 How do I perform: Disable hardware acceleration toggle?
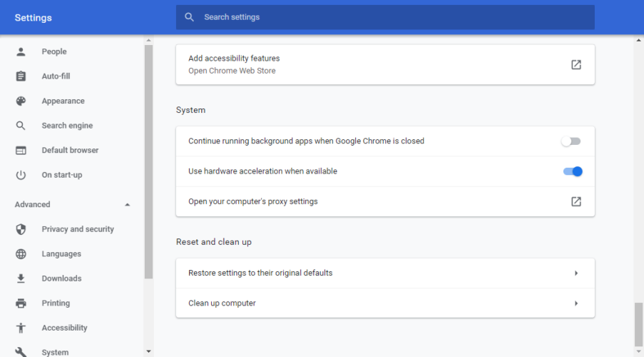coord(573,171)
